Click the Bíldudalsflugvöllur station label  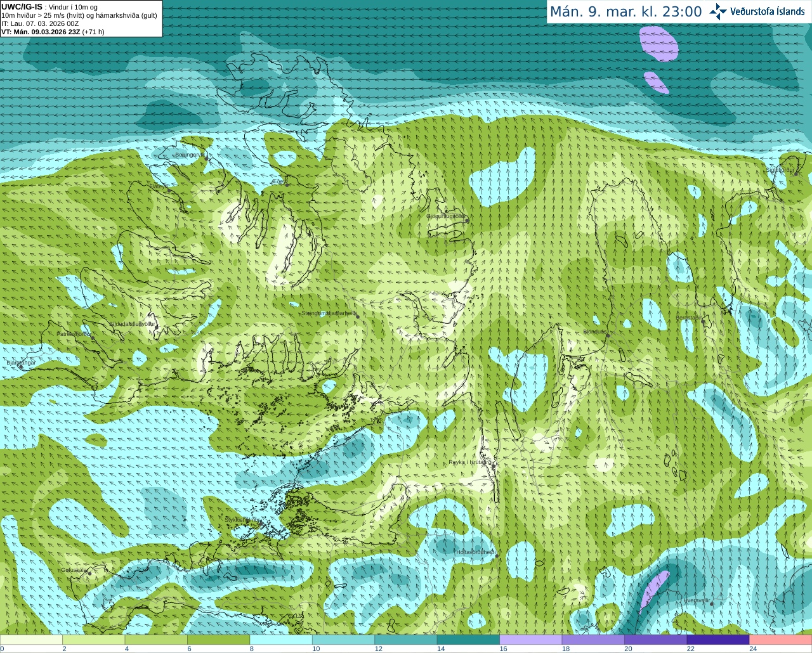click(132, 324)
